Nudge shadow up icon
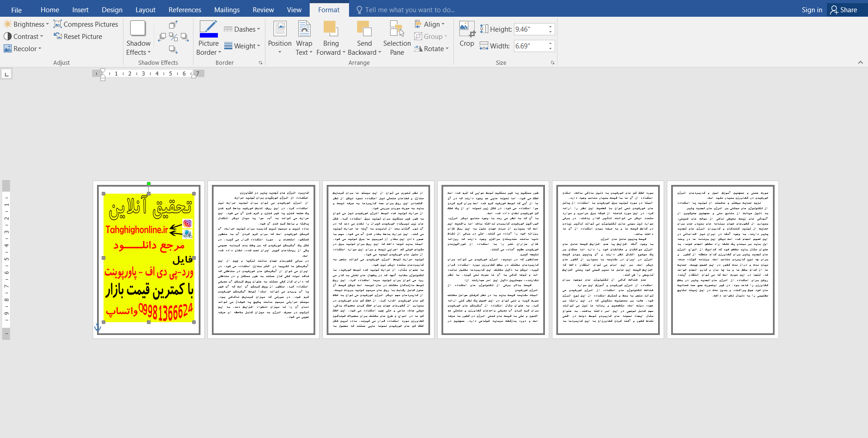This screenshot has width=868, height=438. point(173,25)
